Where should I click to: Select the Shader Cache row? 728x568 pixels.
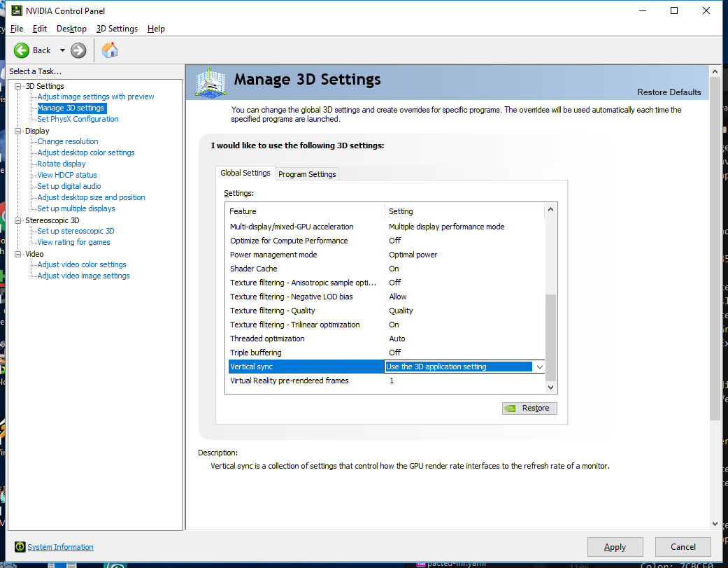point(386,269)
